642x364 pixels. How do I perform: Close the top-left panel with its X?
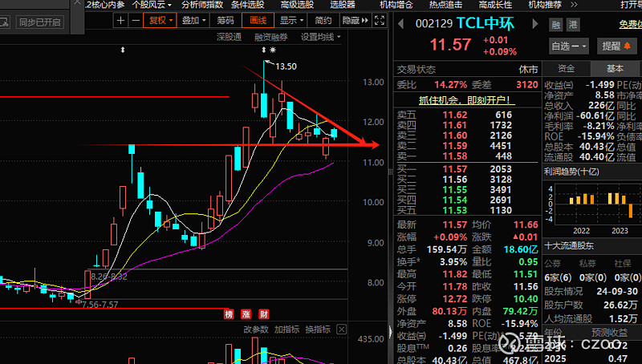point(77,2)
